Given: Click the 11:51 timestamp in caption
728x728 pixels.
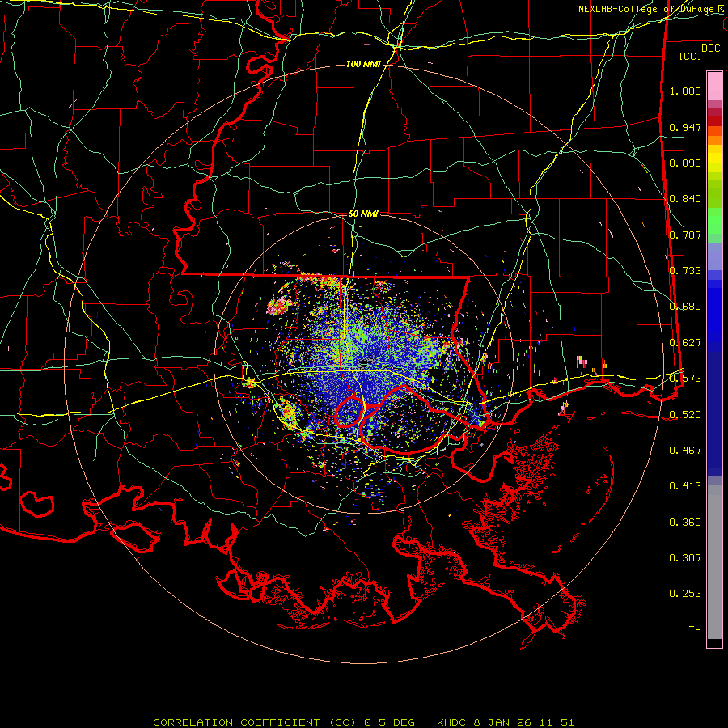Looking at the screenshot, I should click(557, 722).
